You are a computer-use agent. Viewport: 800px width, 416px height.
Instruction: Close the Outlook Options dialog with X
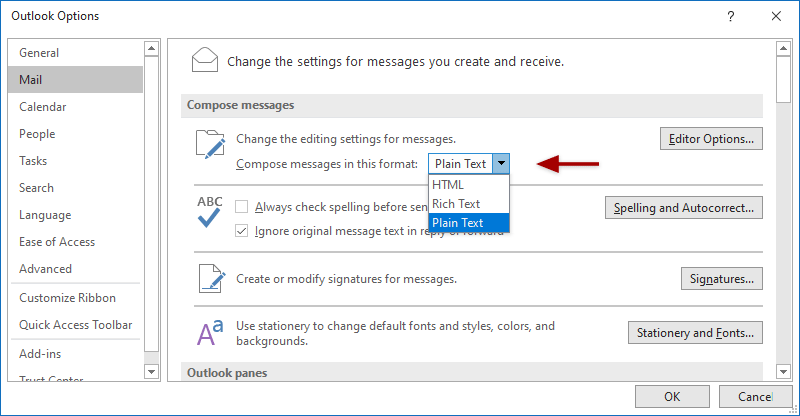[776, 16]
